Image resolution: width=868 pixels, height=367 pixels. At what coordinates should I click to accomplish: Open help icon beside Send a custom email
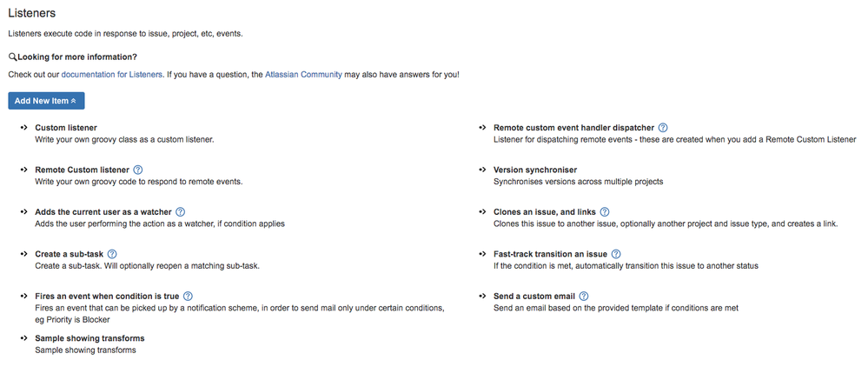584,296
